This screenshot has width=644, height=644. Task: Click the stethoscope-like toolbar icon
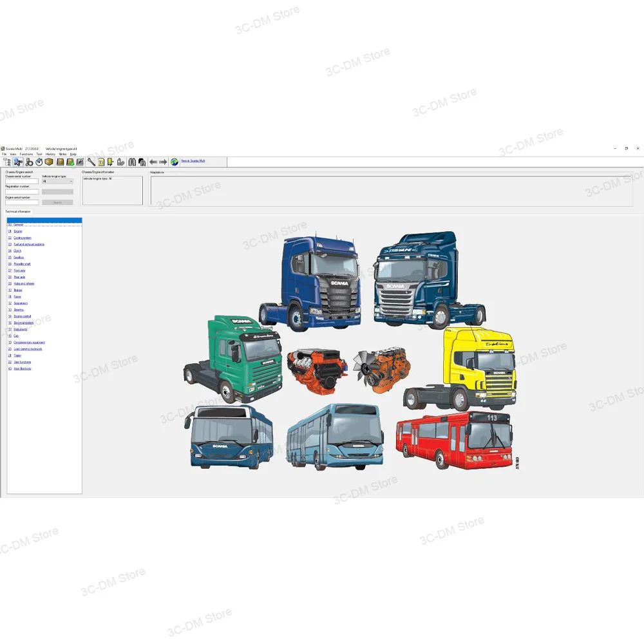pyautogui.click(x=29, y=162)
